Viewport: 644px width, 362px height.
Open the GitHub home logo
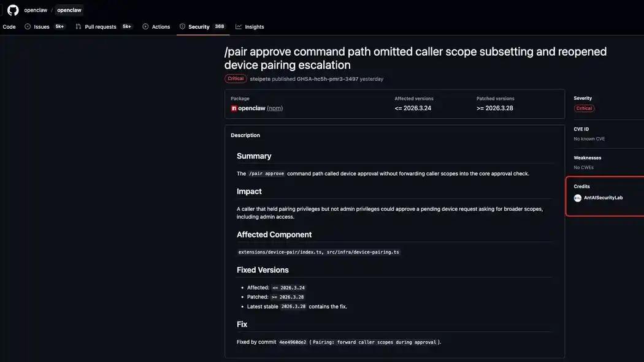pyautogui.click(x=13, y=10)
